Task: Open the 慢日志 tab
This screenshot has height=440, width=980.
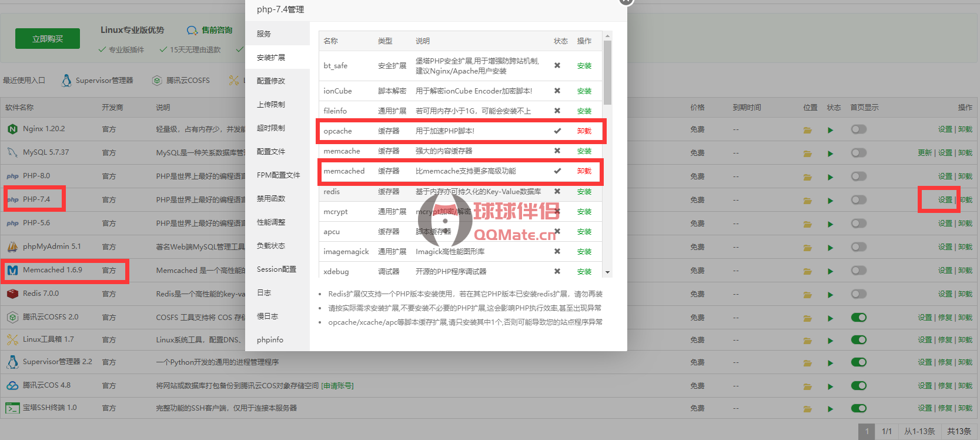Action: pos(277,316)
